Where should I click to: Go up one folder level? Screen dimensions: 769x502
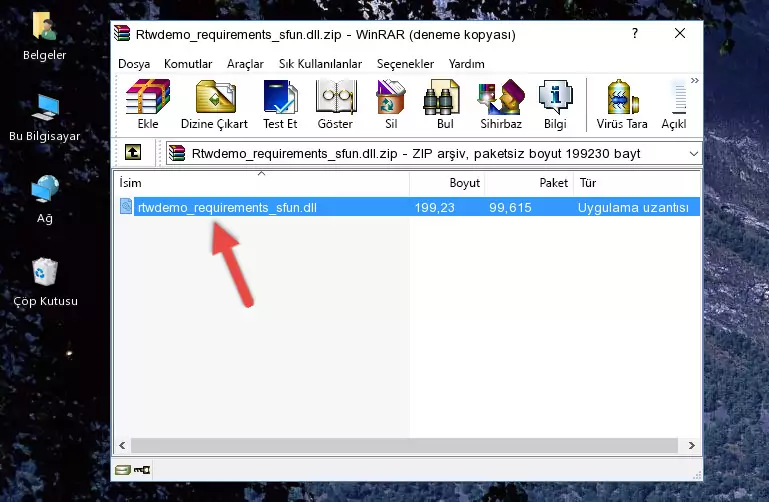click(133, 152)
